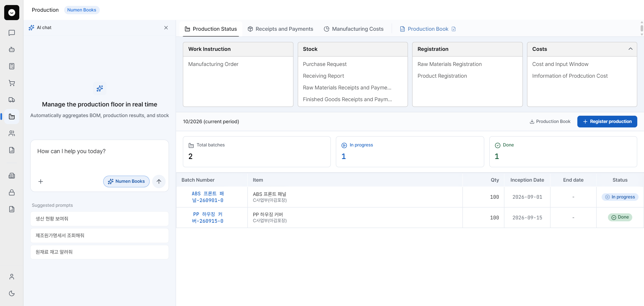Open the people group sidebar icon

point(12,133)
